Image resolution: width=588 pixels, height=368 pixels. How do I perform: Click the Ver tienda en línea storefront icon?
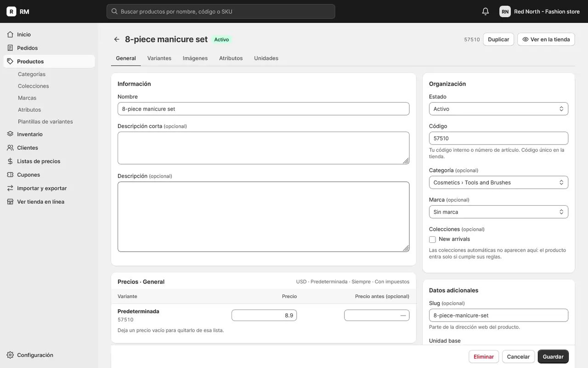click(x=11, y=201)
